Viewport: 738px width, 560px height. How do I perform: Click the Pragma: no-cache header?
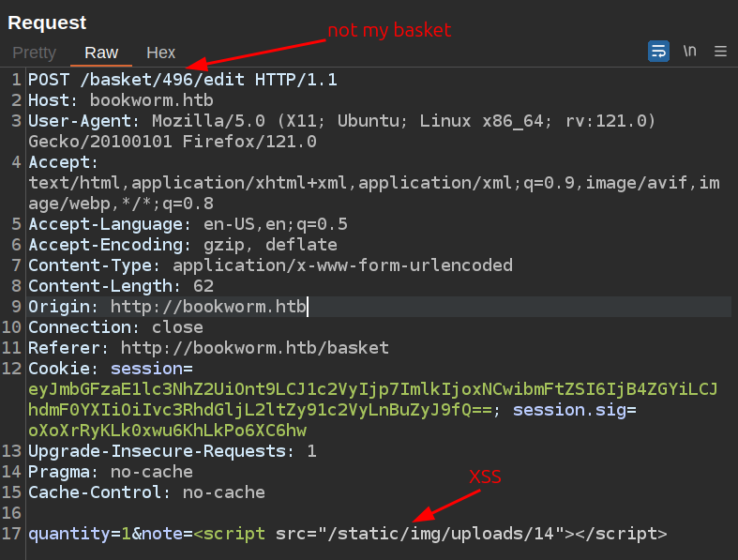point(111,472)
